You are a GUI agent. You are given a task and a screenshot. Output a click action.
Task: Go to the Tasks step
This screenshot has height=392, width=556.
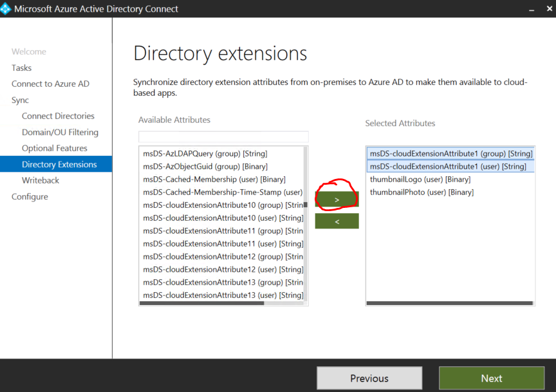tap(21, 68)
